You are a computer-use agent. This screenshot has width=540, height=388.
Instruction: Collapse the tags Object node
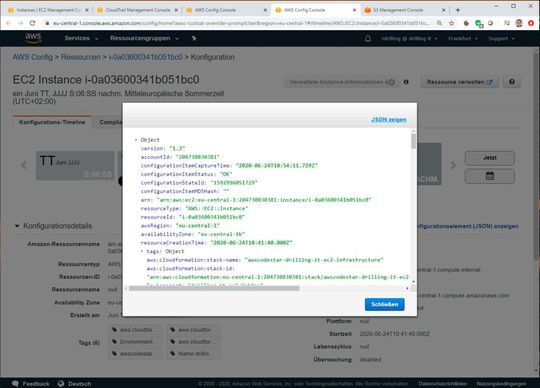142,251
